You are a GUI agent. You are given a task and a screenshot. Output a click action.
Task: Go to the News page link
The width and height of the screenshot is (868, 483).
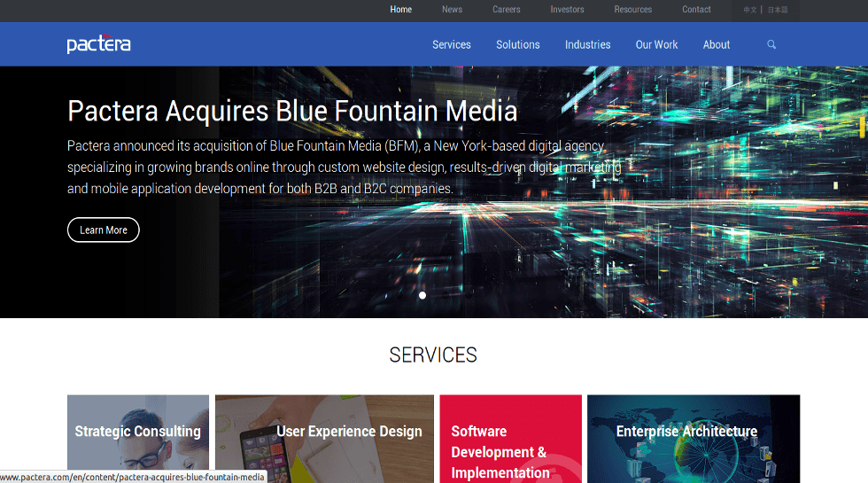tap(452, 10)
